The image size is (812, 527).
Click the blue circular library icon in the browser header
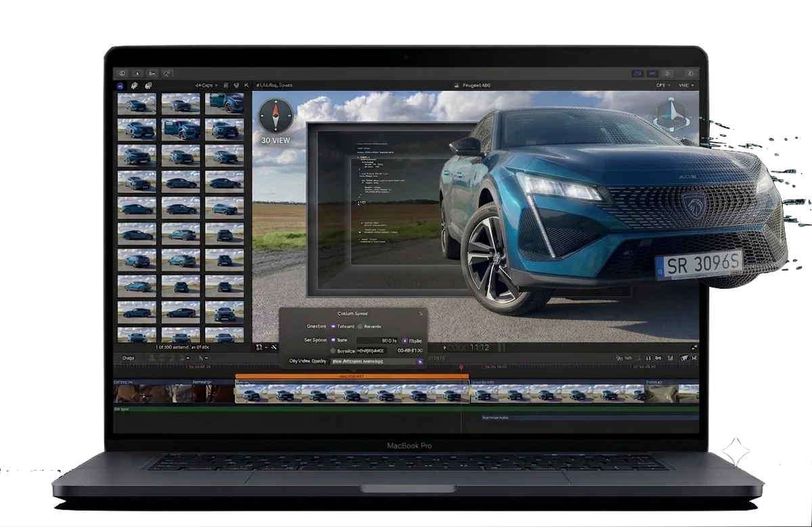[120, 86]
